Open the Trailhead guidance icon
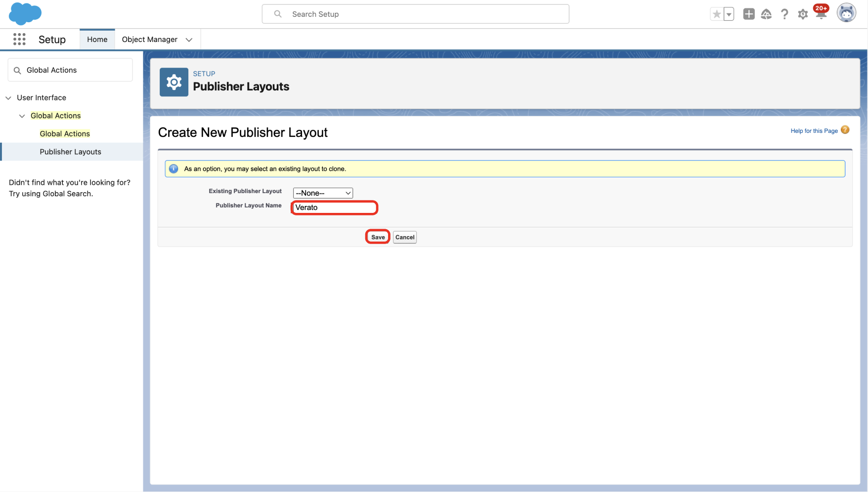Image resolution: width=868 pixels, height=492 pixels. click(766, 14)
